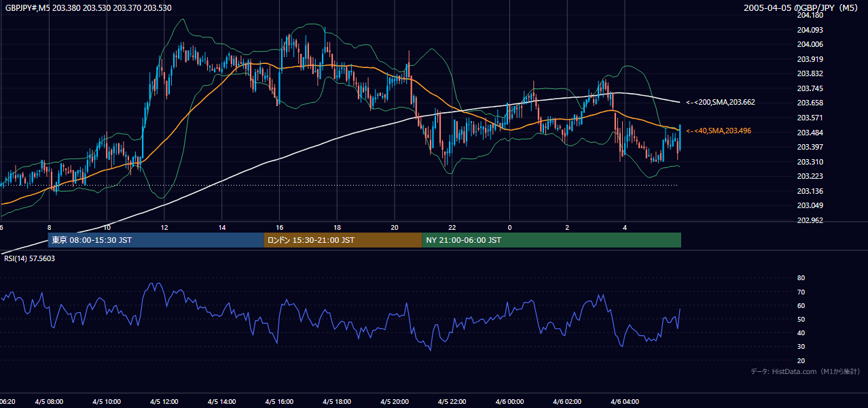Click hour marker 18 under the price chart
868x408 pixels.
pyautogui.click(x=337, y=227)
